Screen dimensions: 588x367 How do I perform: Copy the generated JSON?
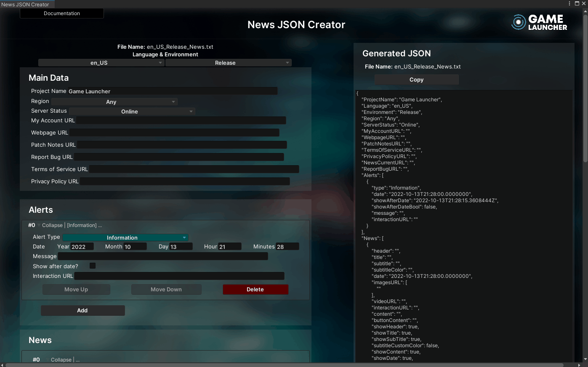416,79
